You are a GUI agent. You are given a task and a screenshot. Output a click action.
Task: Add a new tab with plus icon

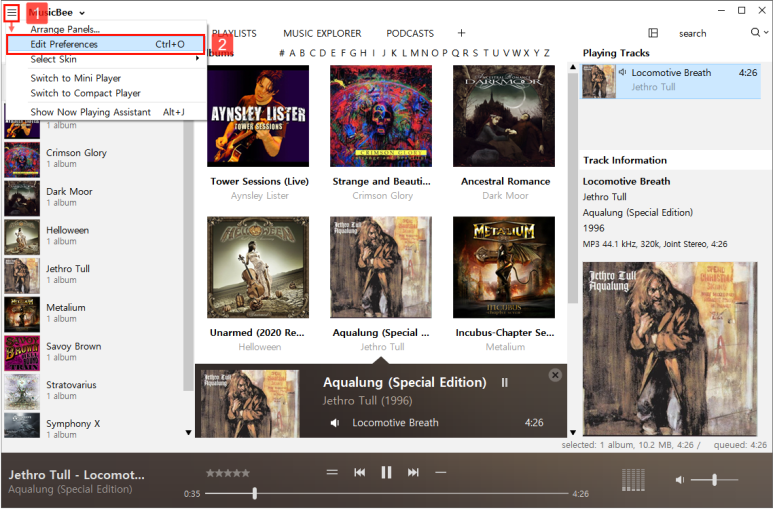[461, 33]
